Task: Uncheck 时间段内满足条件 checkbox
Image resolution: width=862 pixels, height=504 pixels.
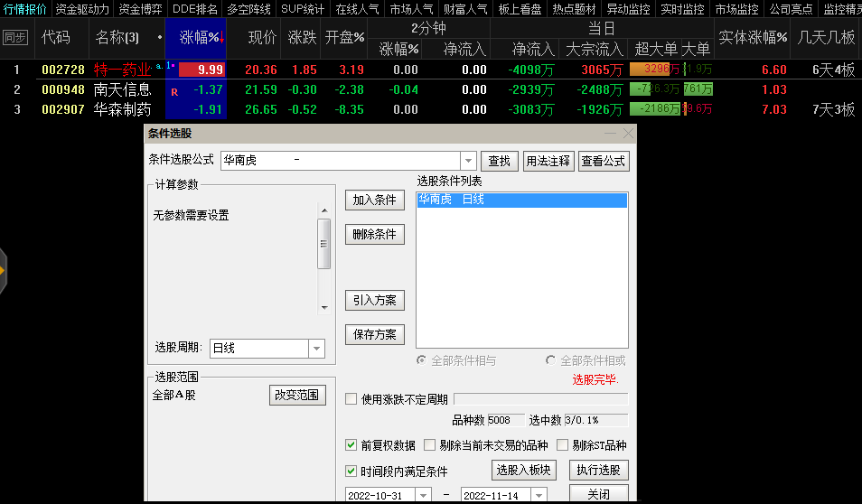Action: pos(351,471)
